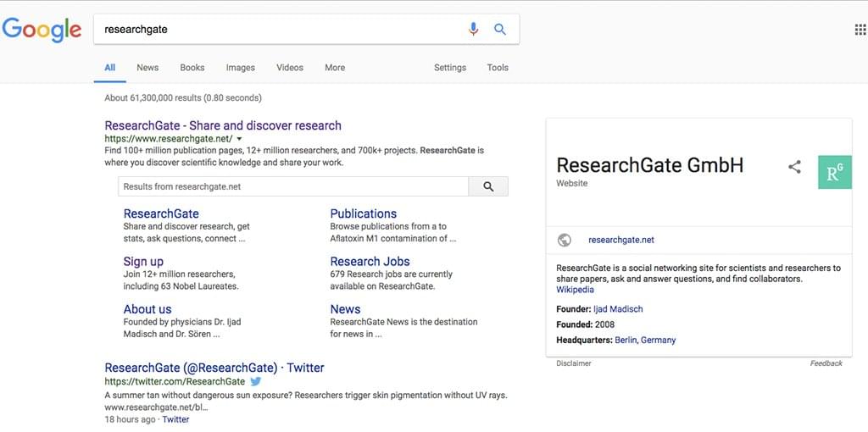Viewport: 868px width, 432px height.
Task: Click the site search magnifier button
Action: [x=488, y=186]
